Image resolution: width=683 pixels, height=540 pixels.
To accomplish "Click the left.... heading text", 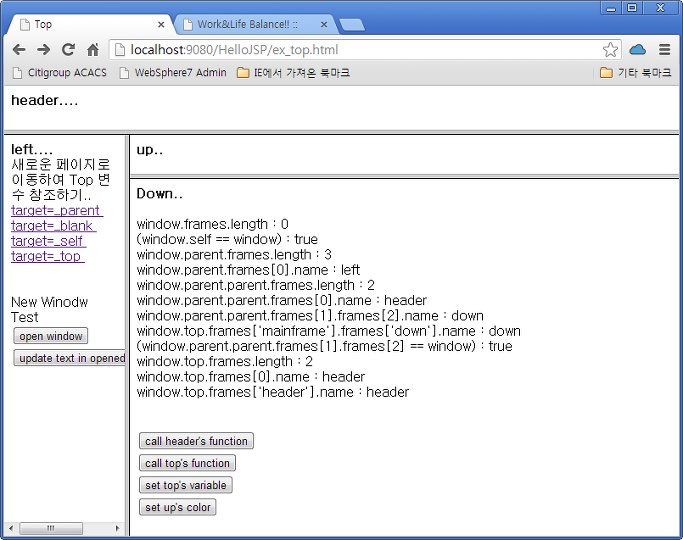I will point(32,149).
